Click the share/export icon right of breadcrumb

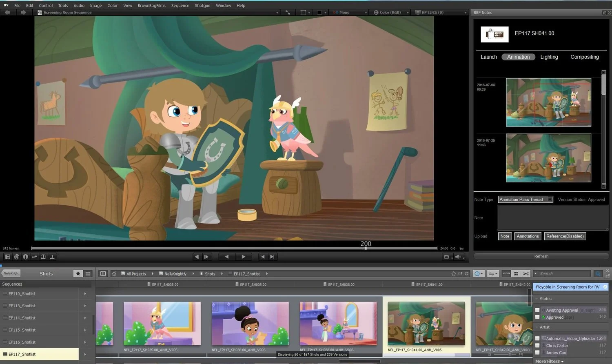click(461, 274)
